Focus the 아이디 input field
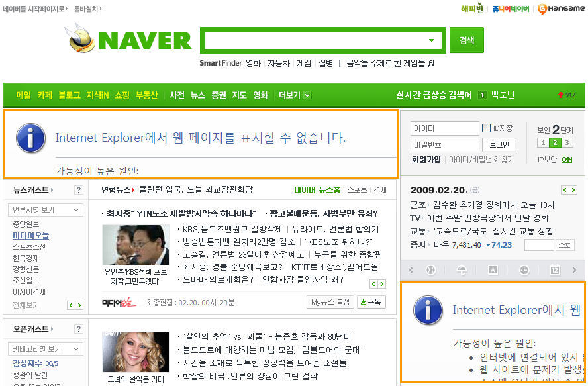588x386 pixels. click(x=445, y=128)
